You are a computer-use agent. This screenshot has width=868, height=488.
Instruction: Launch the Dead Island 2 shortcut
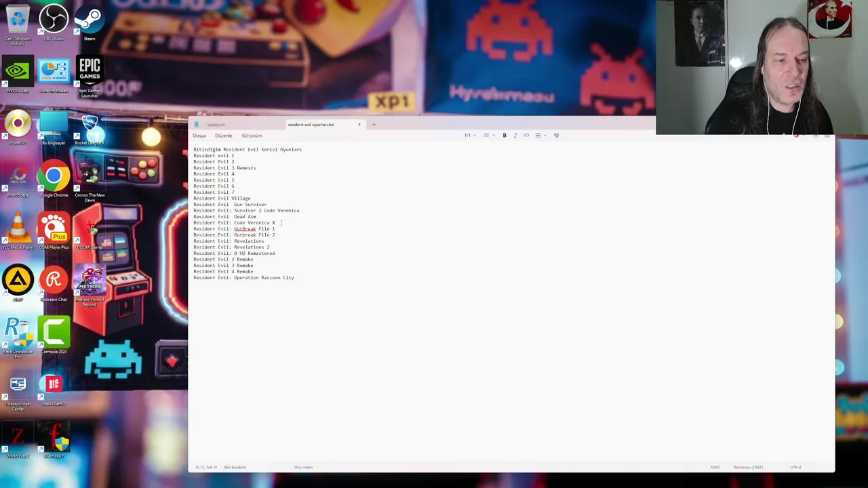pyautogui.click(x=54, y=389)
